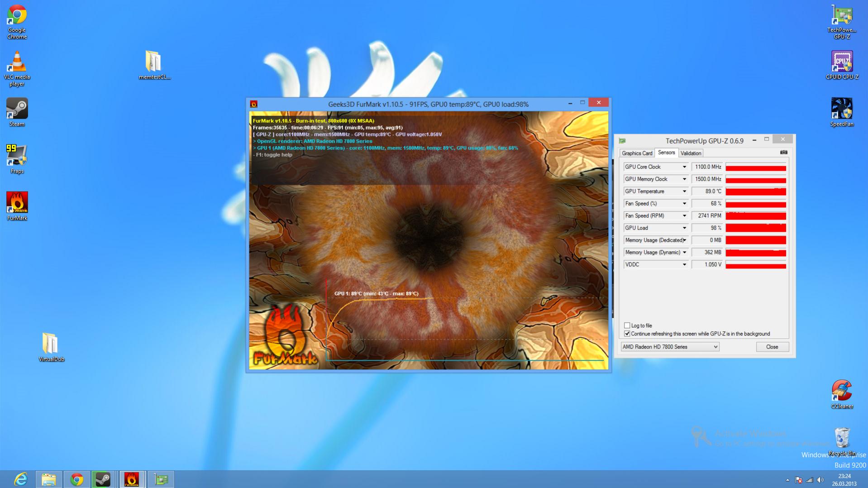The width and height of the screenshot is (868, 488).
Task: Click the 0 MB dedicated memory value
Action: pos(707,240)
